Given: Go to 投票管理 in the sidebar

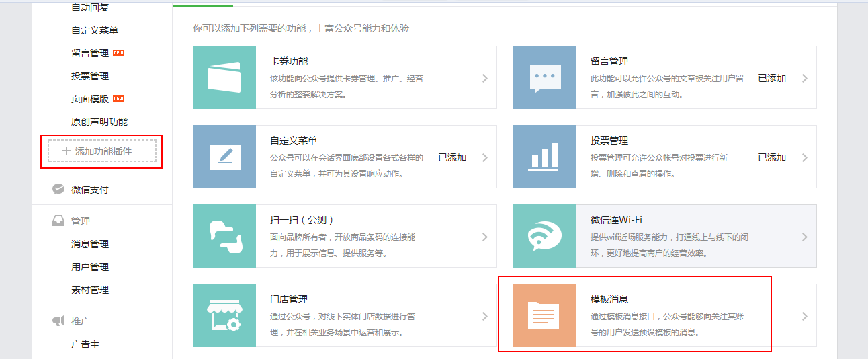Looking at the screenshot, I should tap(90, 76).
